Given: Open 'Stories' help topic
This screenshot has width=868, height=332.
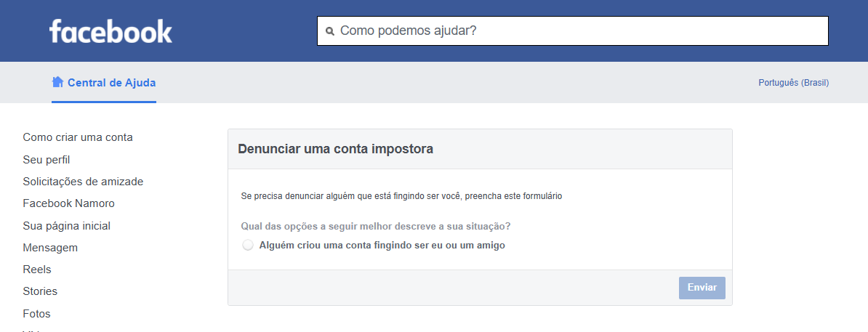Looking at the screenshot, I should [40, 291].
